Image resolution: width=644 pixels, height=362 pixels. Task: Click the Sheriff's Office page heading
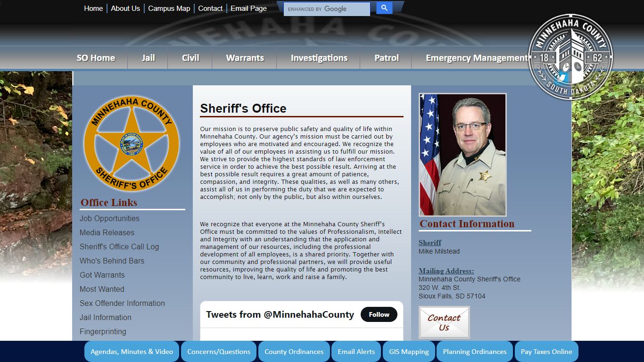point(243,108)
